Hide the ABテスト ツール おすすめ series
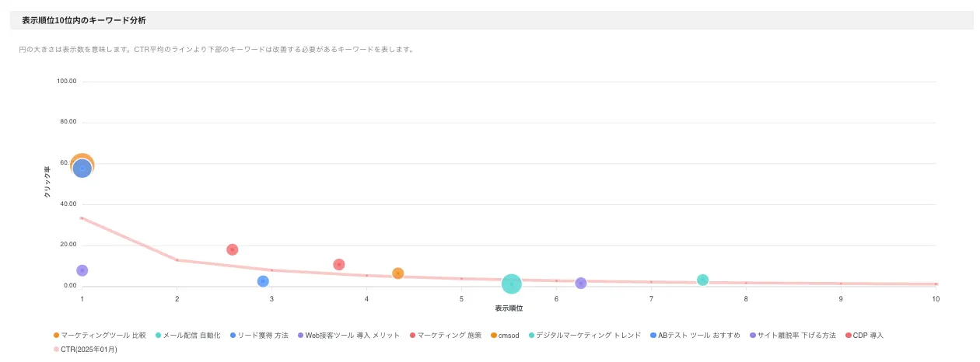The image size is (980, 362). [695, 336]
